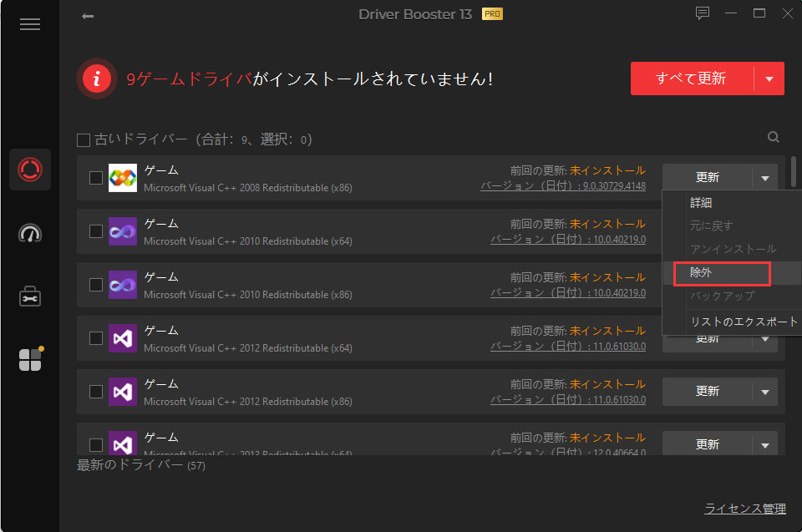Open the feedback chat icon
The image size is (802, 532).
click(703, 13)
